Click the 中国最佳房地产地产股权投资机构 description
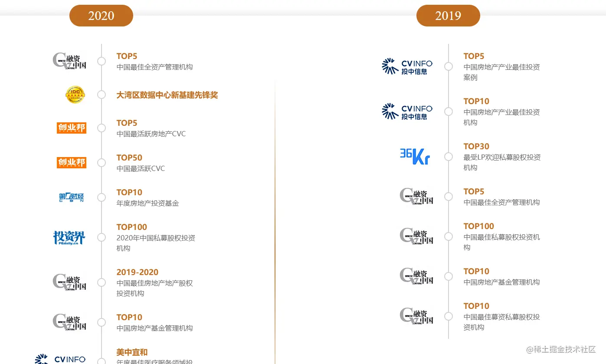Viewport: 606px width, 364px height. coord(154,288)
